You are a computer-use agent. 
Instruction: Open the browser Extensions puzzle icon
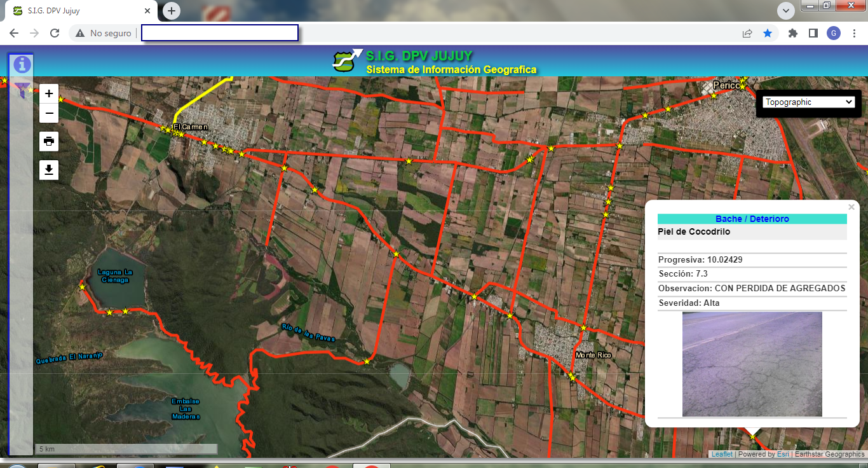(792, 33)
